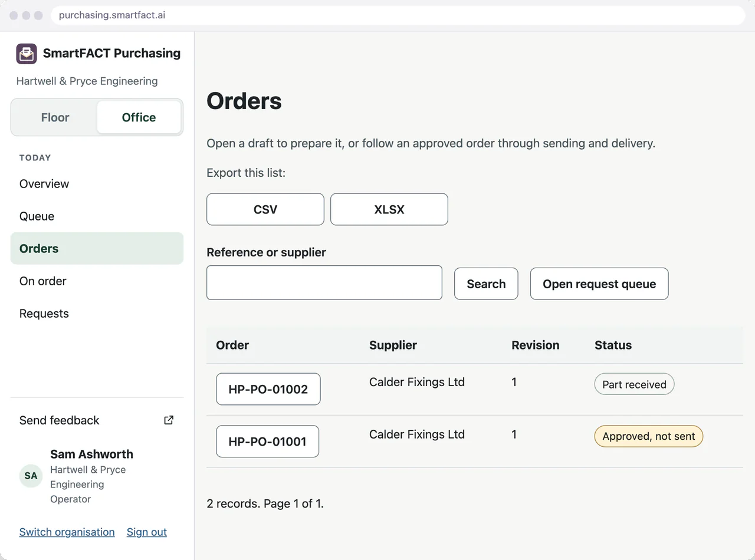
Task: Open order HP-PO-01001
Action: coord(268,442)
